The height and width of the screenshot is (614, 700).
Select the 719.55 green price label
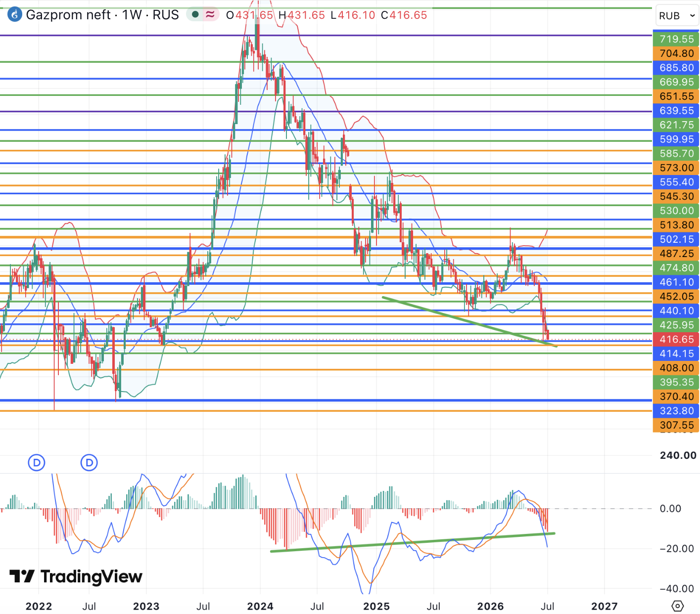point(676,39)
